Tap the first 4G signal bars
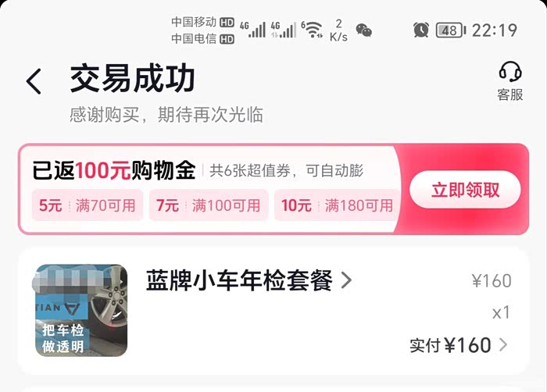547x392 pixels. 253,30
